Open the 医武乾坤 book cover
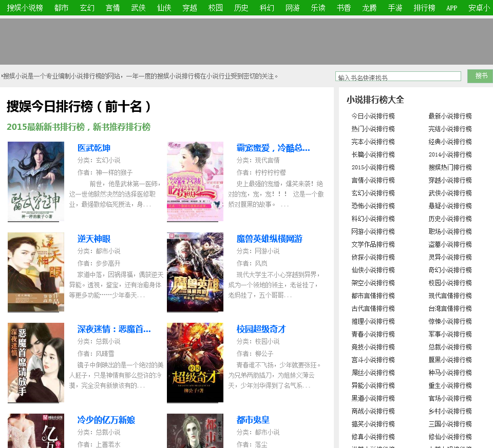 [36, 181]
